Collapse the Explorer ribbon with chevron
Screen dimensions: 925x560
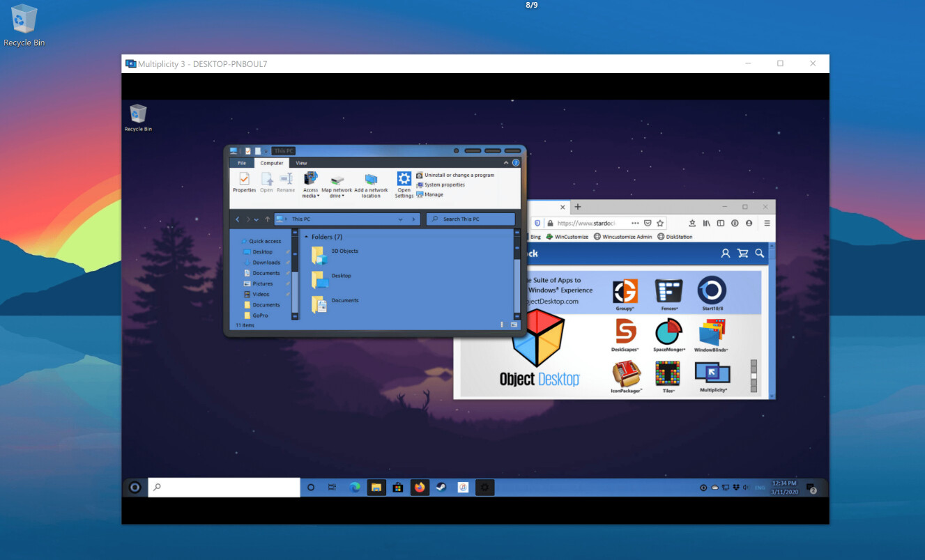tap(507, 163)
